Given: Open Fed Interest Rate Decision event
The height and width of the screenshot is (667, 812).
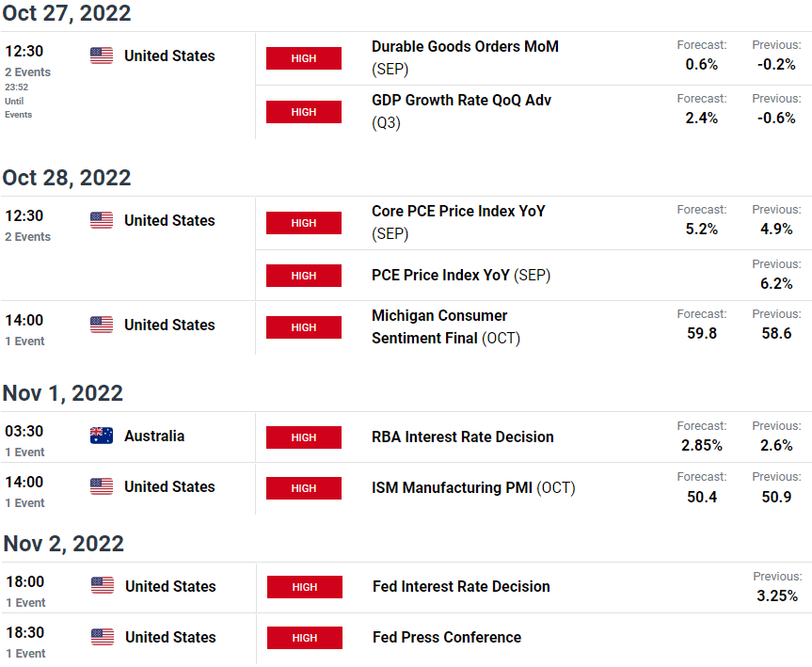Looking at the screenshot, I should (x=461, y=586).
